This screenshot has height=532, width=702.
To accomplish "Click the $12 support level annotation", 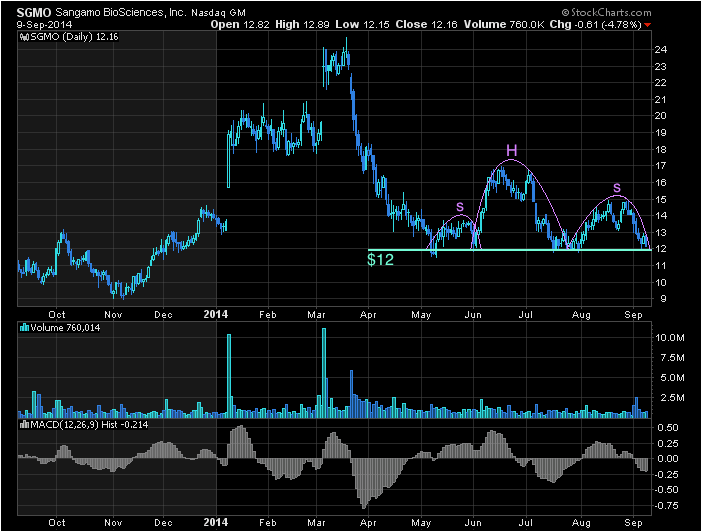I will [x=381, y=260].
